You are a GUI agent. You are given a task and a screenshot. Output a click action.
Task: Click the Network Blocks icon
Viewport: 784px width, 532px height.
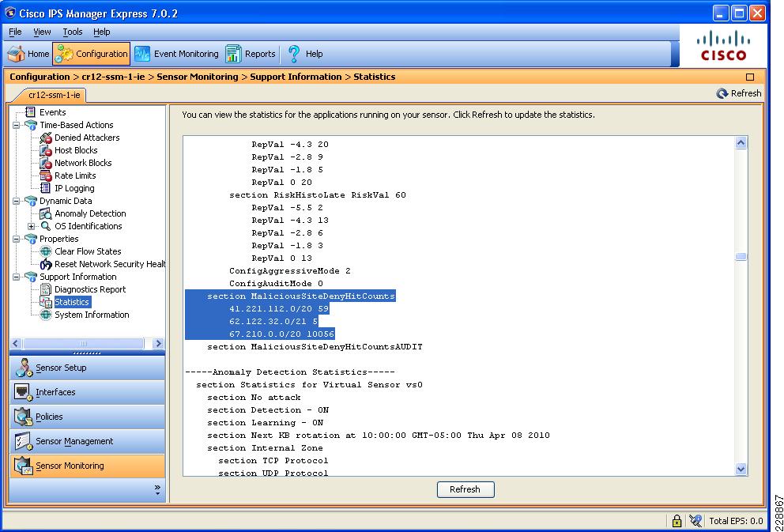click(46, 163)
